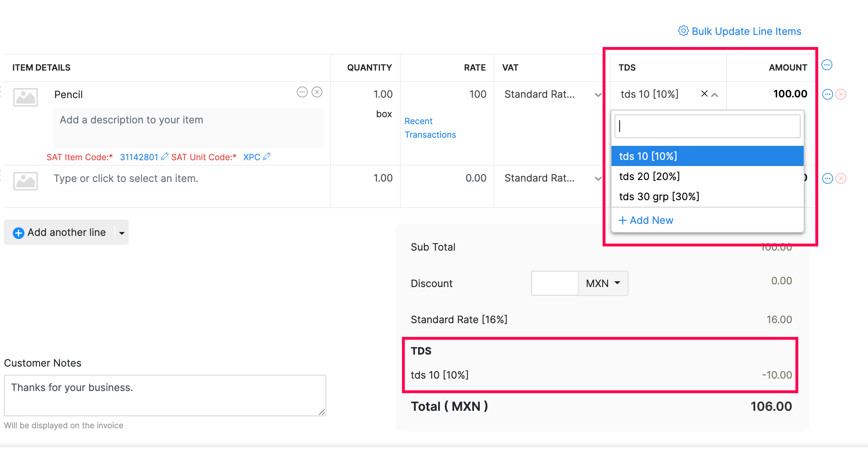Collapse the TDS dropdown with its chevron
This screenshot has height=450, width=868.
click(x=714, y=94)
